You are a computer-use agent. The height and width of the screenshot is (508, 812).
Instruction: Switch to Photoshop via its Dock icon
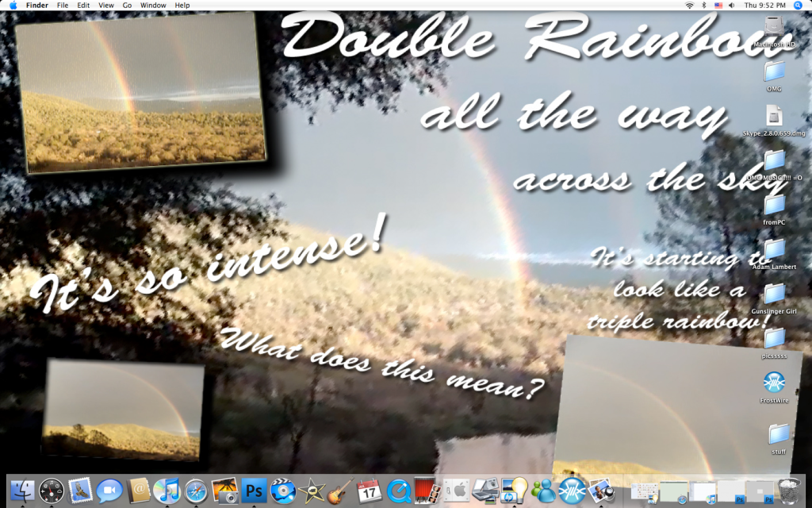254,490
